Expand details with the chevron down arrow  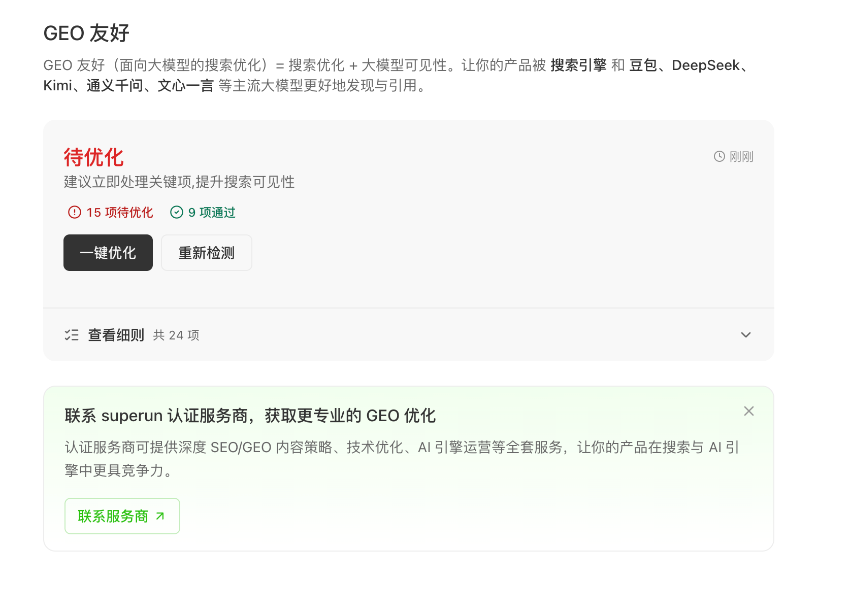(x=745, y=335)
